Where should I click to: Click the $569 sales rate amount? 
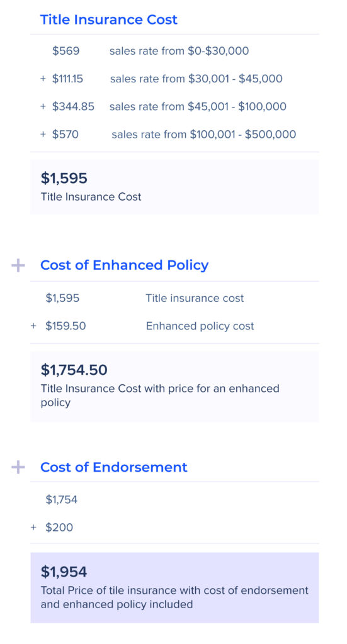tap(65, 51)
